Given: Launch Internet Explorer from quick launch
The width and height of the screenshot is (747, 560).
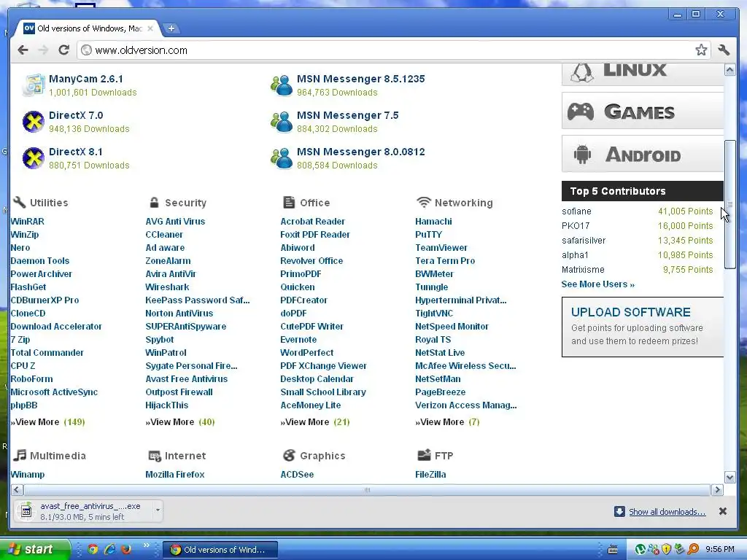Looking at the screenshot, I should point(109,549).
